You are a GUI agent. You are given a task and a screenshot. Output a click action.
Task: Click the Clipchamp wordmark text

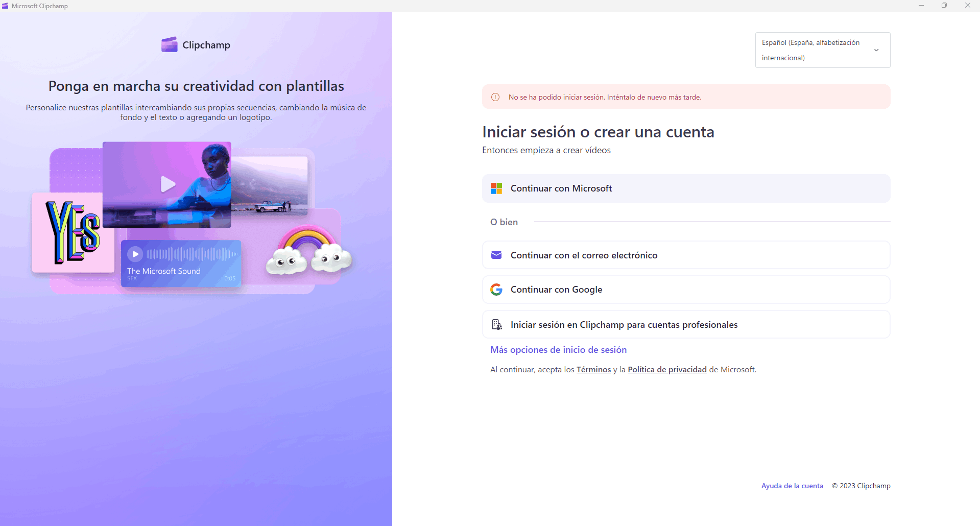tap(206, 45)
